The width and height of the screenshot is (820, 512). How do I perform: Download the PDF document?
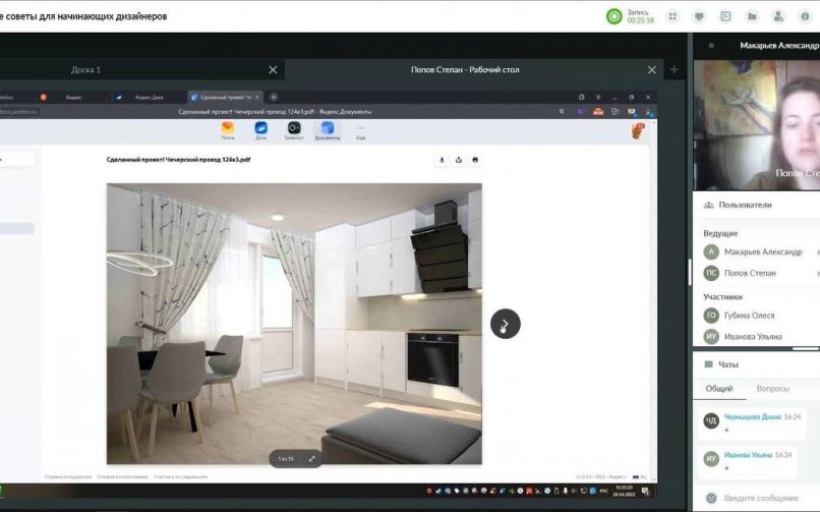click(x=442, y=160)
